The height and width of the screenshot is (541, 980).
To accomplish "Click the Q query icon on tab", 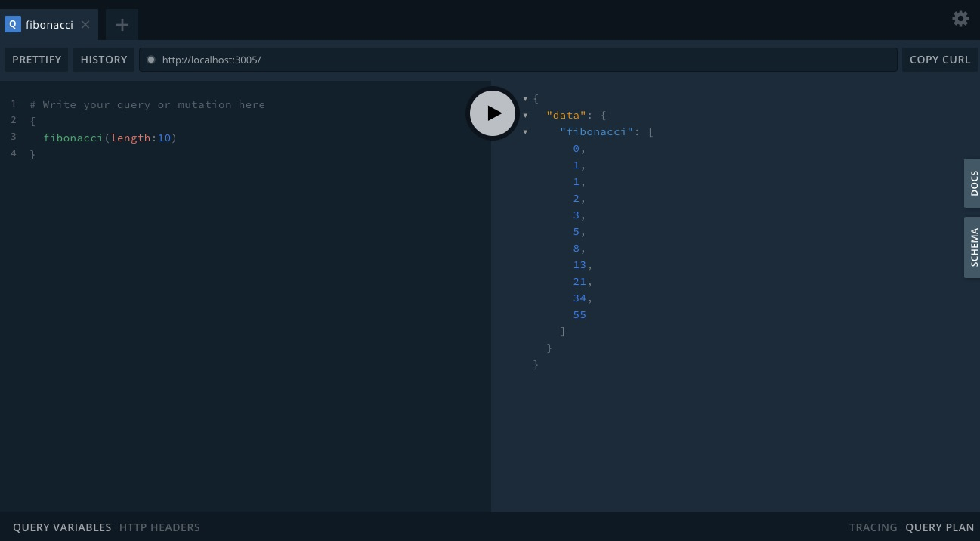I will point(12,24).
